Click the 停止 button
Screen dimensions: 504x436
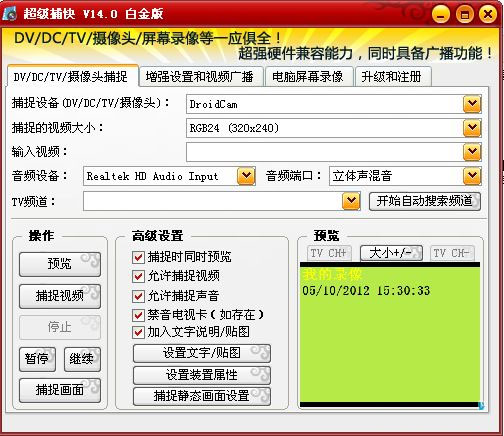point(60,327)
